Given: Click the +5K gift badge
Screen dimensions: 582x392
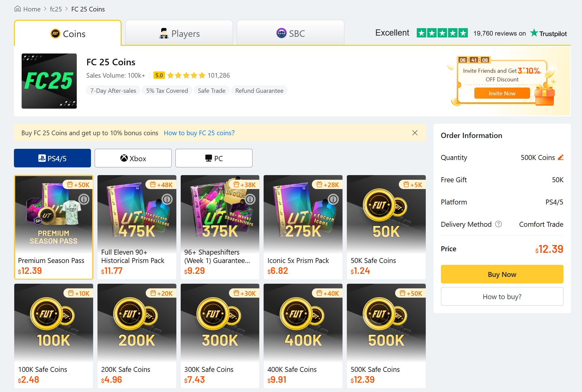Looking at the screenshot, I should tap(412, 185).
